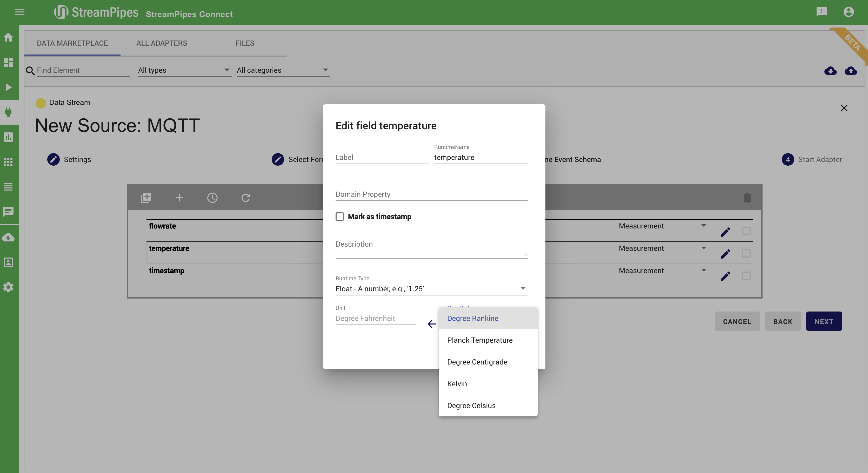Click the cloud upload icon
This screenshot has width=868, height=473.
[851, 71]
